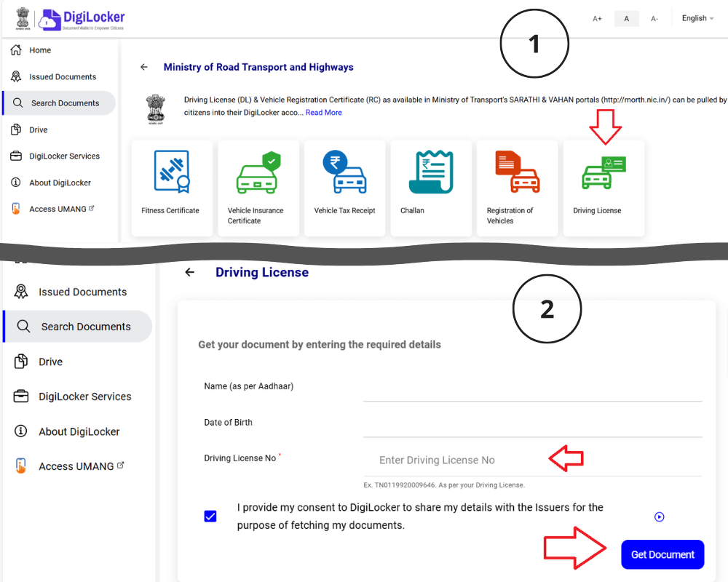
Task: Reset font size with the plain A button
Action: (x=626, y=19)
